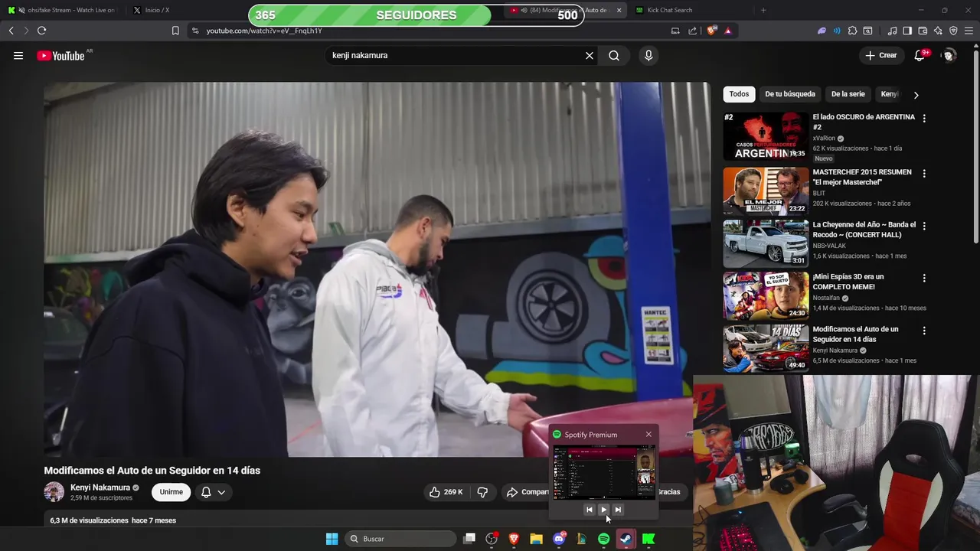Open YouTube notifications bell
Screen dimensions: 980x551
[x=920, y=56]
